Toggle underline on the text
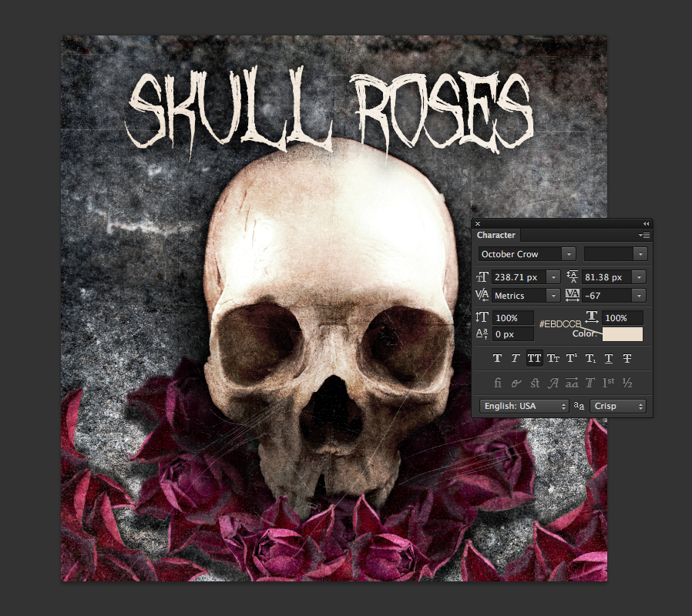This screenshot has height=616, width=692. point(607,359)
